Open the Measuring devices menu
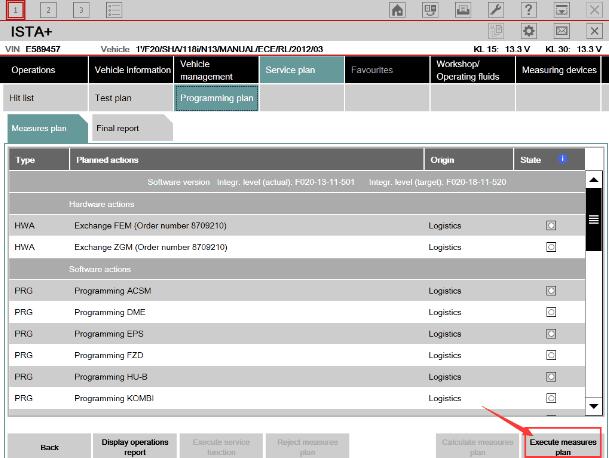The image size is (609, 458). click(x=558, y=70)
